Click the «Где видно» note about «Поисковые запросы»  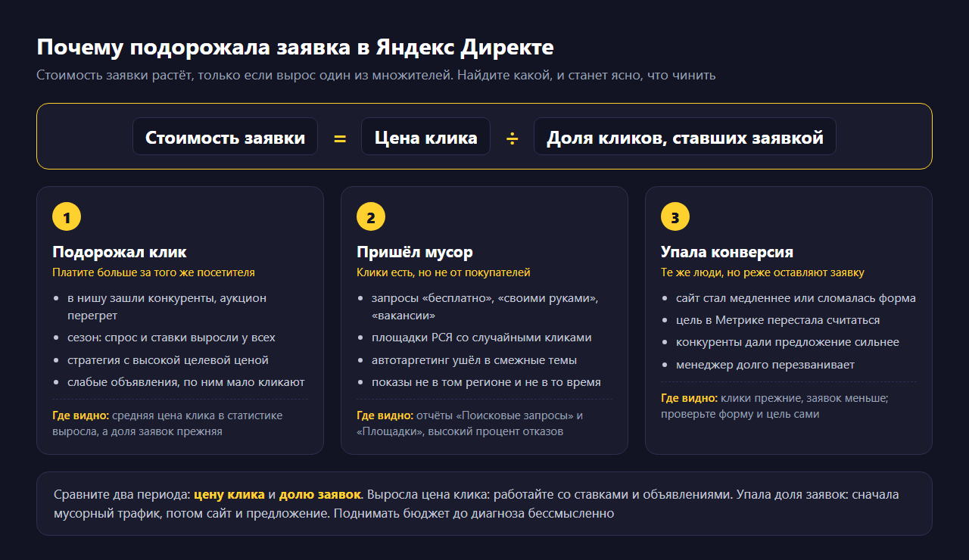tap(470, 423)
